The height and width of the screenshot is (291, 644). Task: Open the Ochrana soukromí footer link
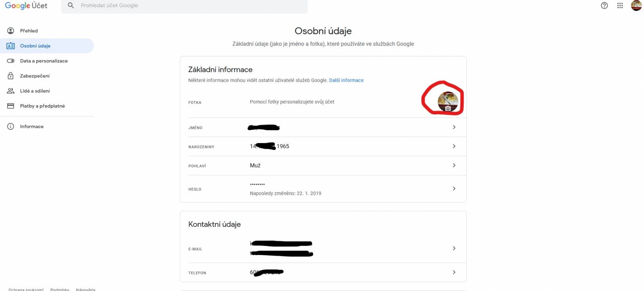pos(26,289)
